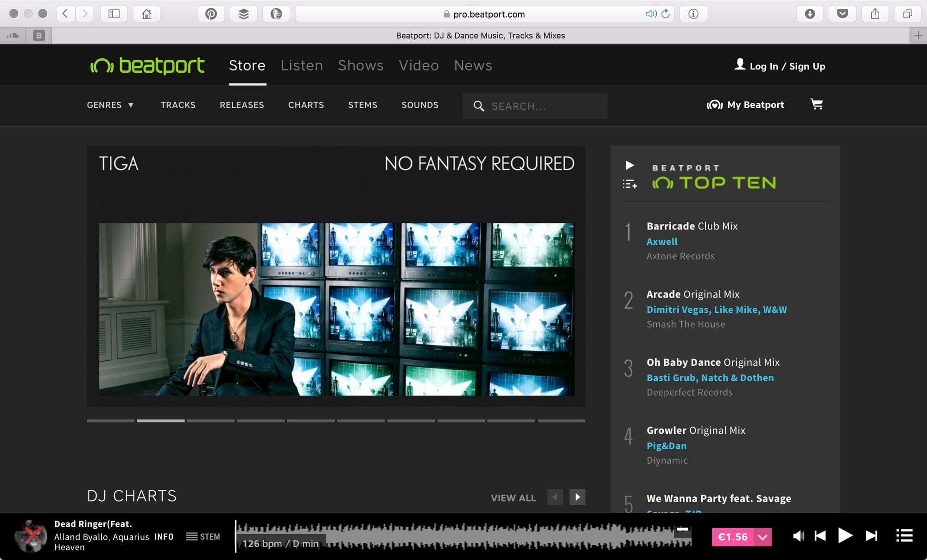Play the Beatport Top Ten chart

click(x=629, y=165)
